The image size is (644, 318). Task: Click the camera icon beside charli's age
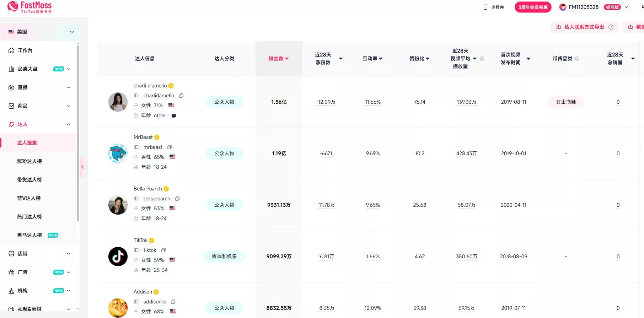point(174,115)
